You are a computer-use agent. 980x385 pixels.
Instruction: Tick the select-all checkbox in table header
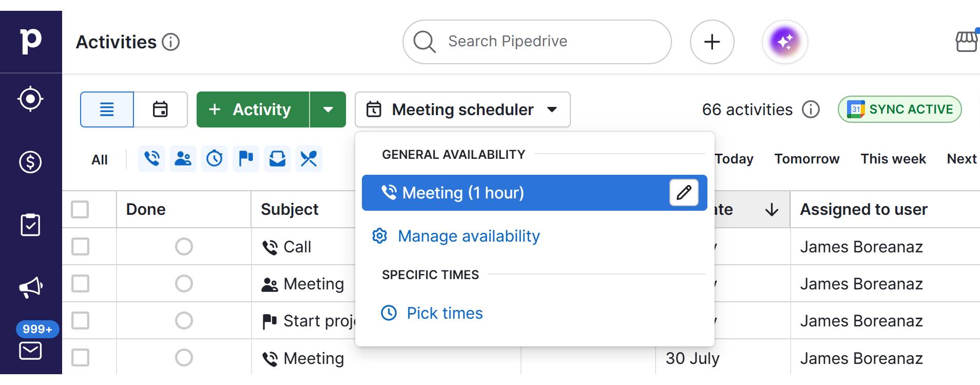[x=80, y=209]
